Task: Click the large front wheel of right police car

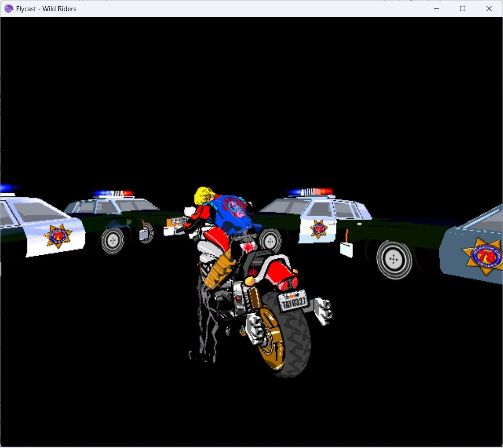Action: coord(394,260)
